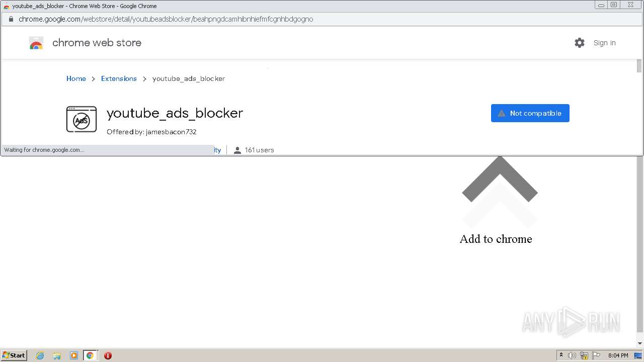Launch Internet Explorer from the taskbar
The height and width of the screenshot is (362, 644).
(x=40, y=355)
